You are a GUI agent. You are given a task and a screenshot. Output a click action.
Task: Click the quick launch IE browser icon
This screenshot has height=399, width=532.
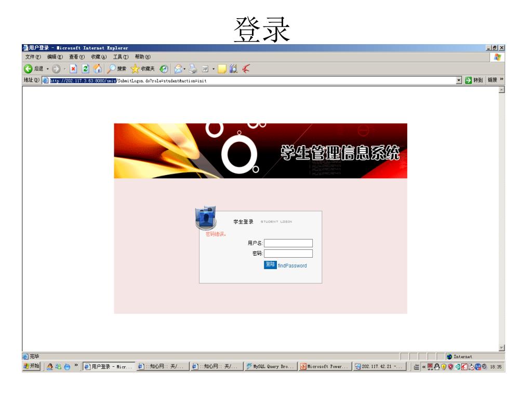pos(67,366)
